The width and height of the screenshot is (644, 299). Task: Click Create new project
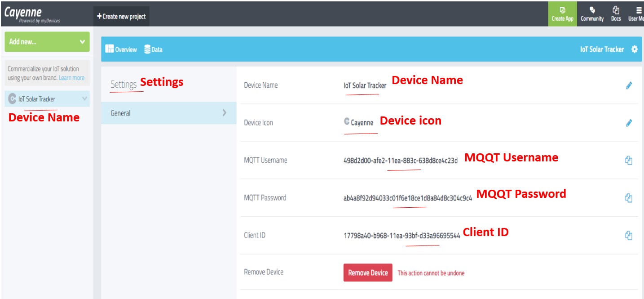click(121, 17)
